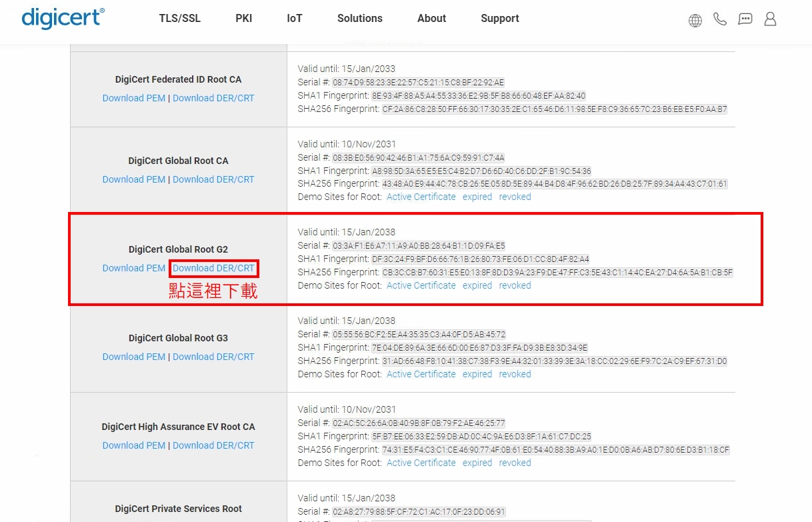Click the DigiCert Global Root G2 title
The width and height of the screenshot is (812, 522).
pos(179,249)
